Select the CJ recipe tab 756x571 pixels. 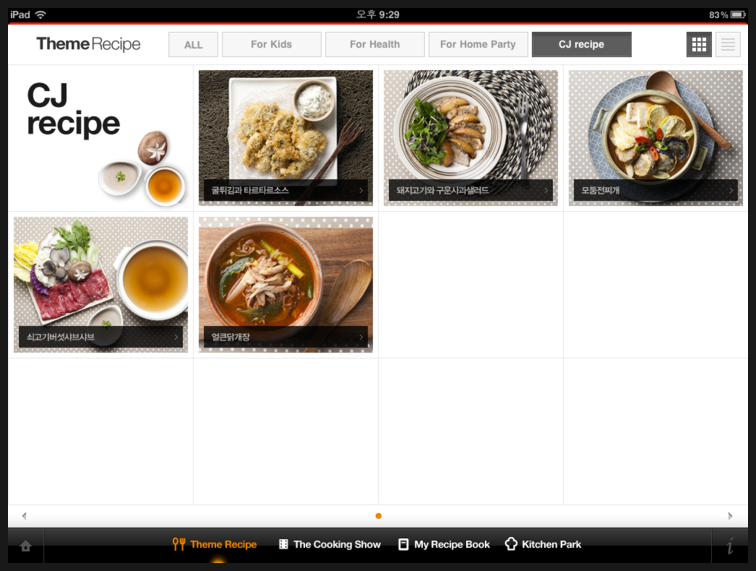[581, 44]
